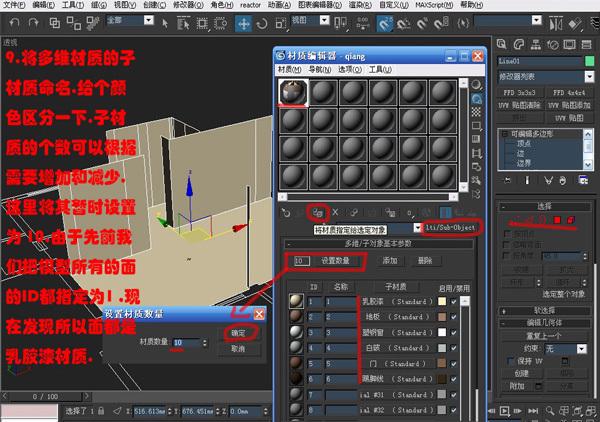
Task: Open the Motion command panel tab
Action: point(553,44)
